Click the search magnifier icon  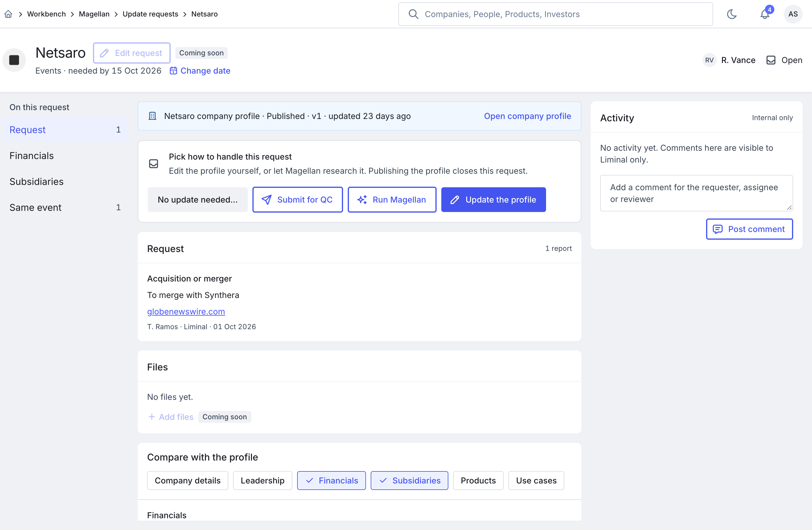(414, 14)
